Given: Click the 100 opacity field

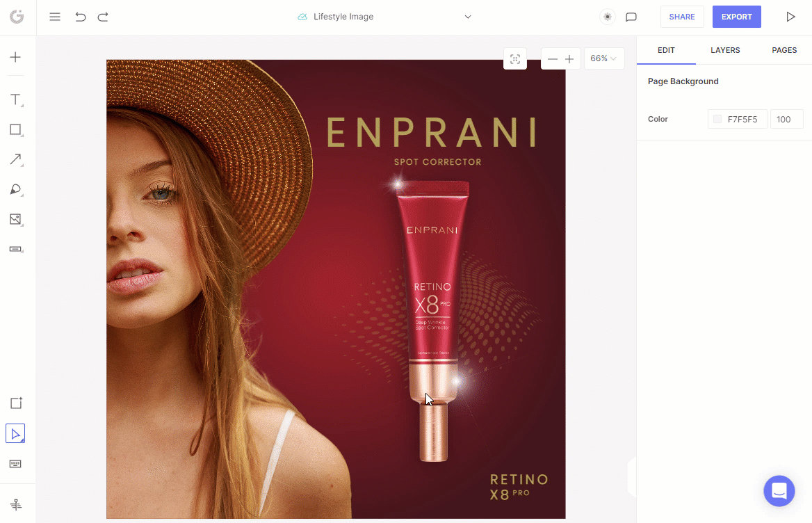Looking at the screenshot, I should (787, 119).
